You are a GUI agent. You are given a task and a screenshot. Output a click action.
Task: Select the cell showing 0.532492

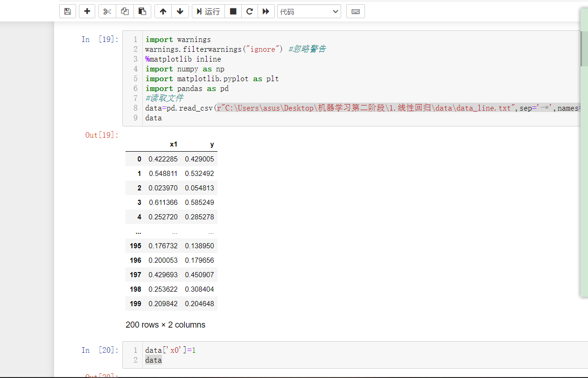click(x=199, y=174)
